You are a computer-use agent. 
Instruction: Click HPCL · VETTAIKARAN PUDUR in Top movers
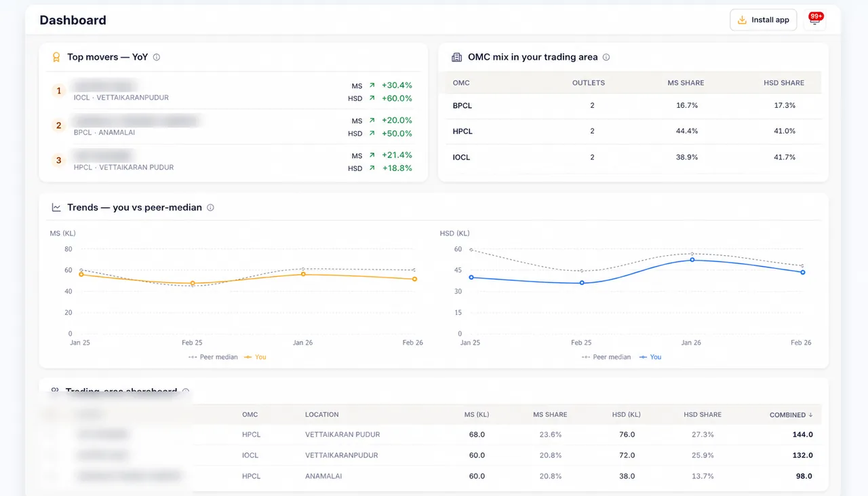point(124,168)
